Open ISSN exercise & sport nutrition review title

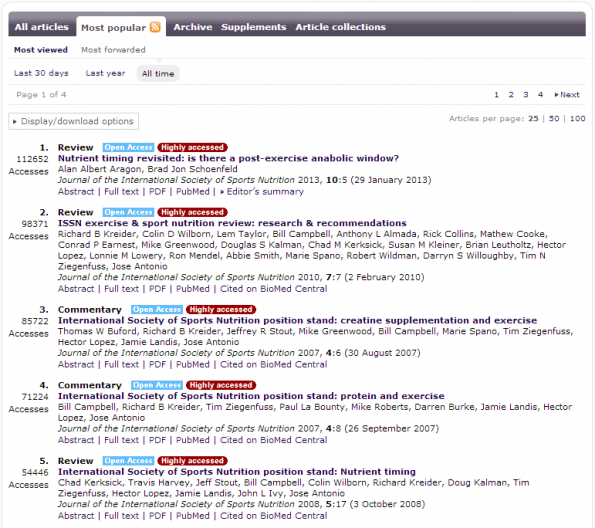[232, 223]
